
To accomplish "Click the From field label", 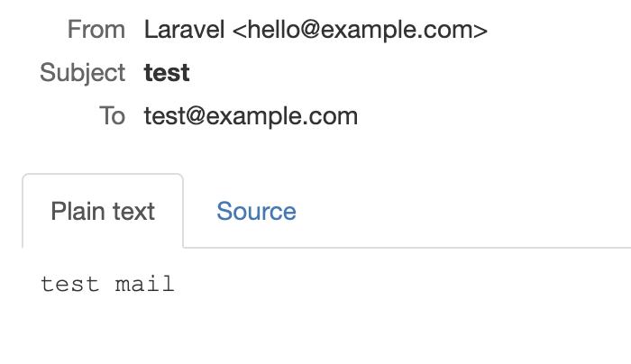I will (96, 30).
